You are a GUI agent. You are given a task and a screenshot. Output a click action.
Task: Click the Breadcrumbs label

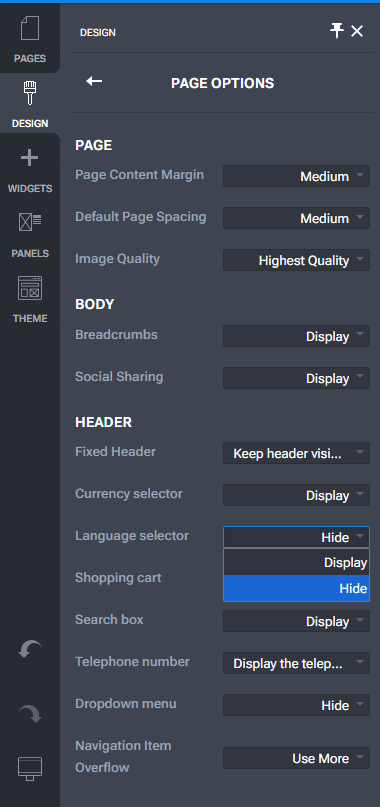click(x=116, y=335)
